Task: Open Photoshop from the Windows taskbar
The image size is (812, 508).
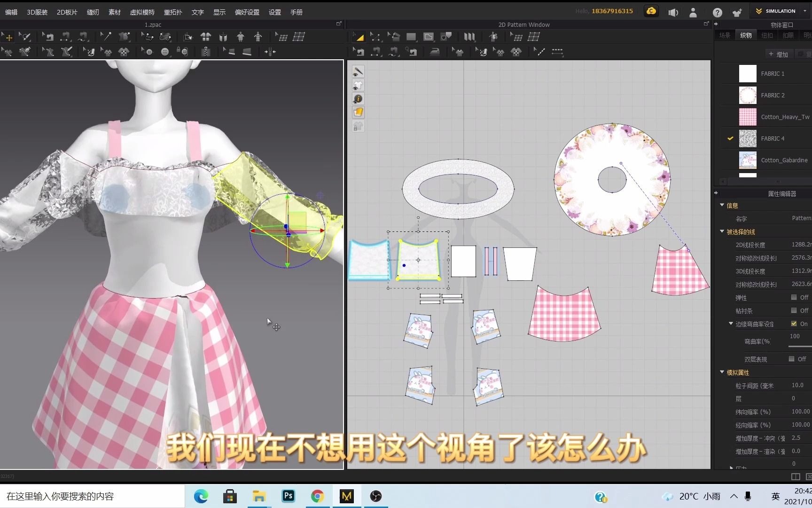Action: (x=288, y=496)
